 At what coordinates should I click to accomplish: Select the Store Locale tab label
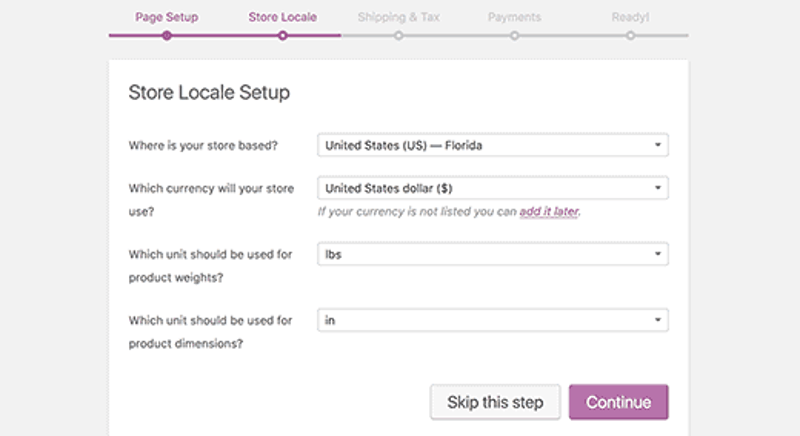tap(283, 17)
